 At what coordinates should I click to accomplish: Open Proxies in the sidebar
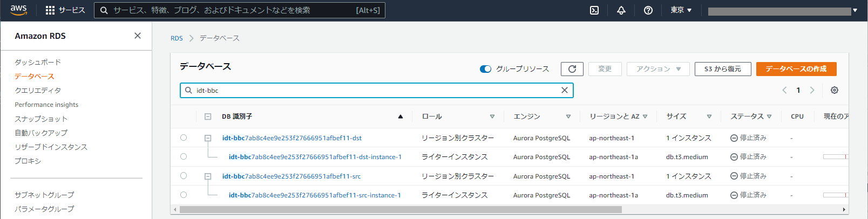pyautogui.click(x=28, y=161)
